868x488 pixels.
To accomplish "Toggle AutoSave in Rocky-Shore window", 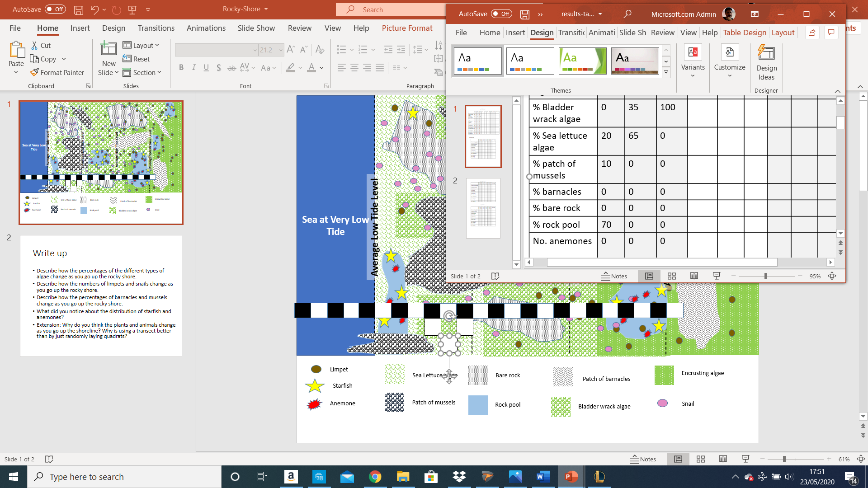I will [55, 9].
